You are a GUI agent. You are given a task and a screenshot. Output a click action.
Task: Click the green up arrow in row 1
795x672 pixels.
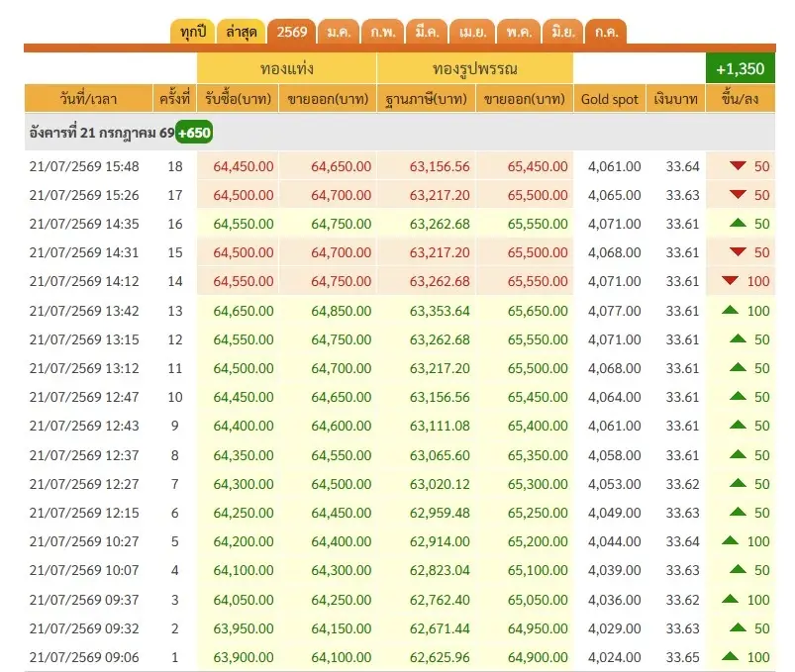730,656
